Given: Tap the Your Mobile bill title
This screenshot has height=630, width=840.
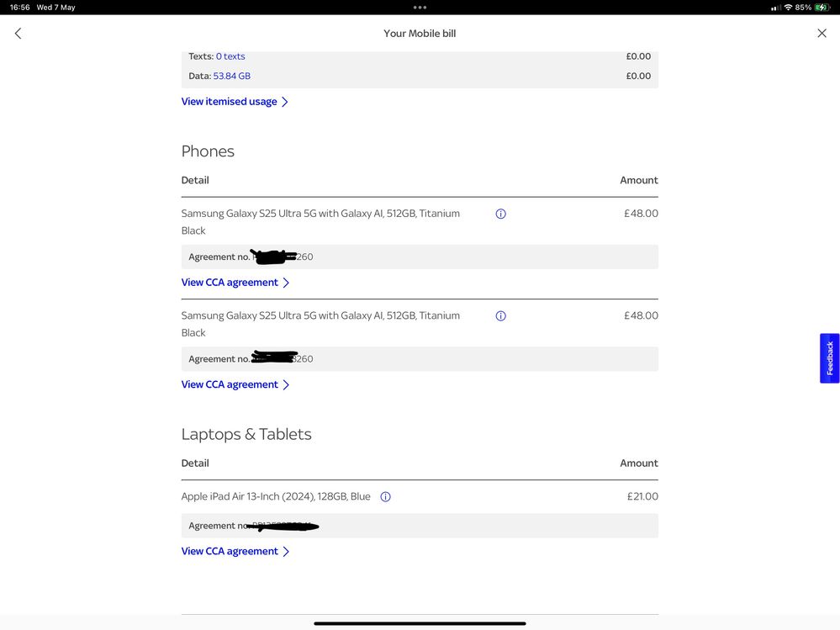Looking at the screenshot, I should pyautogui.click(x=420, y=34).
